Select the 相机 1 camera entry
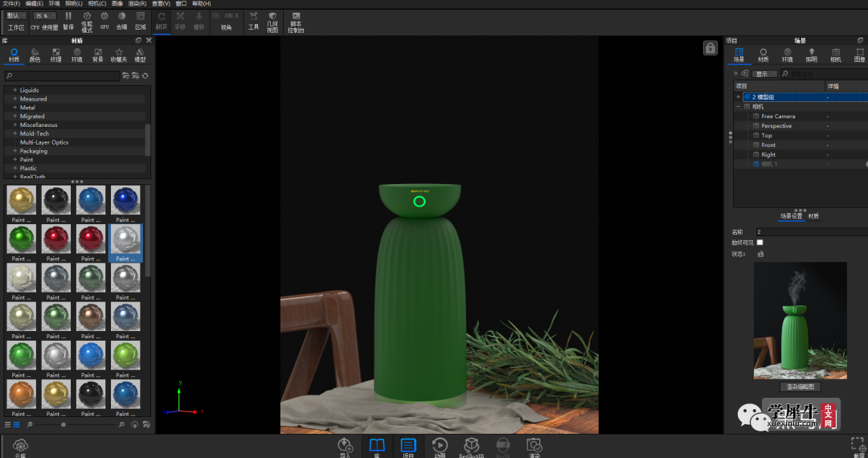Image resolution: width=868 pixels, height=458 pixels. 769,164
